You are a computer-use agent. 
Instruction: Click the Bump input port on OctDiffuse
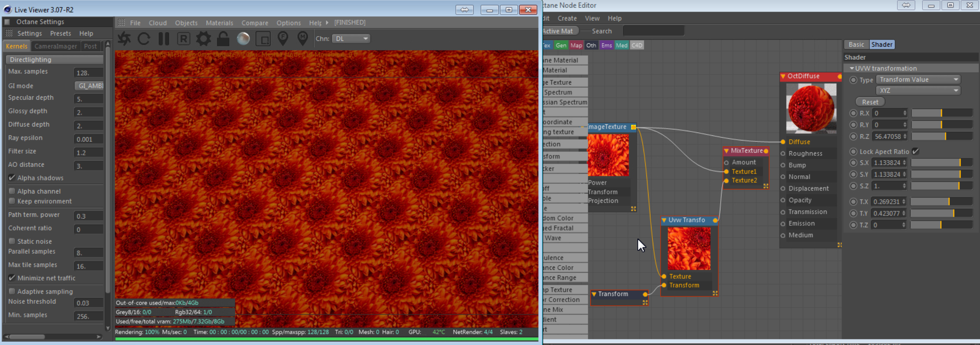coord(783,165)
